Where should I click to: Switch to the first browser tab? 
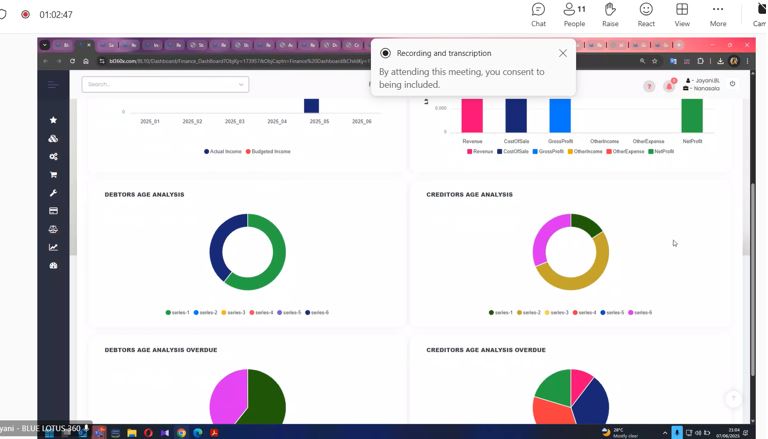62,45
